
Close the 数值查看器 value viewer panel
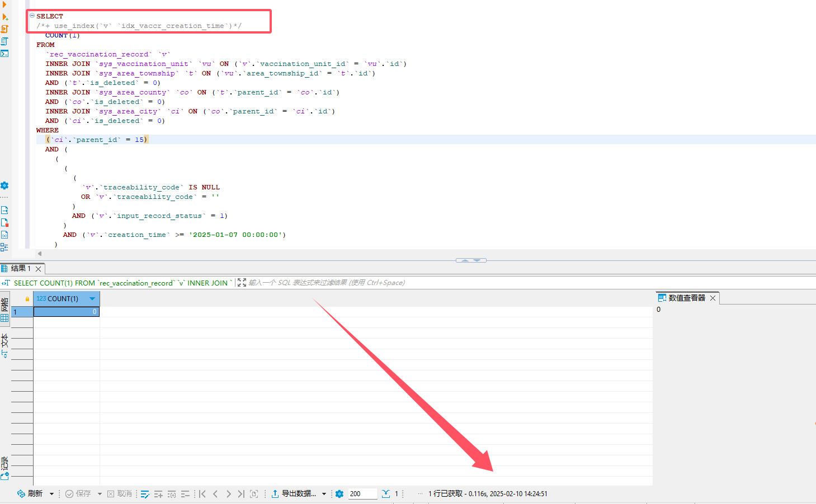713,298
